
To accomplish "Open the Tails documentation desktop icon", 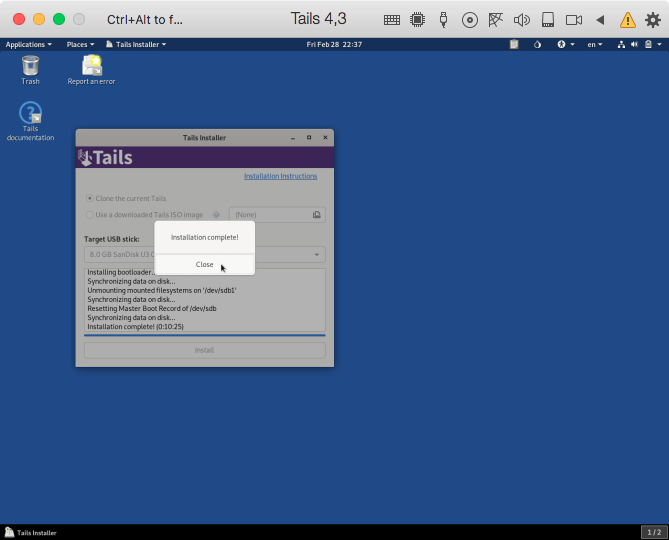I will [30, 122].
